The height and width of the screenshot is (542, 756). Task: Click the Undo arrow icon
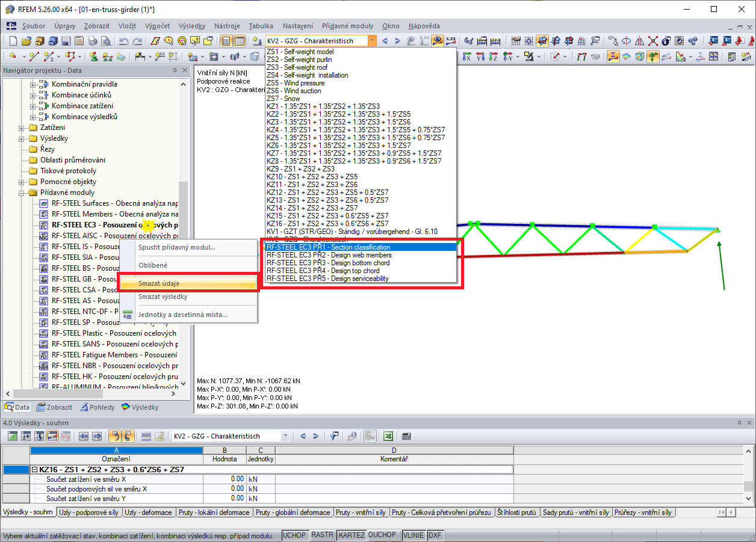click(x=124, y=41)
